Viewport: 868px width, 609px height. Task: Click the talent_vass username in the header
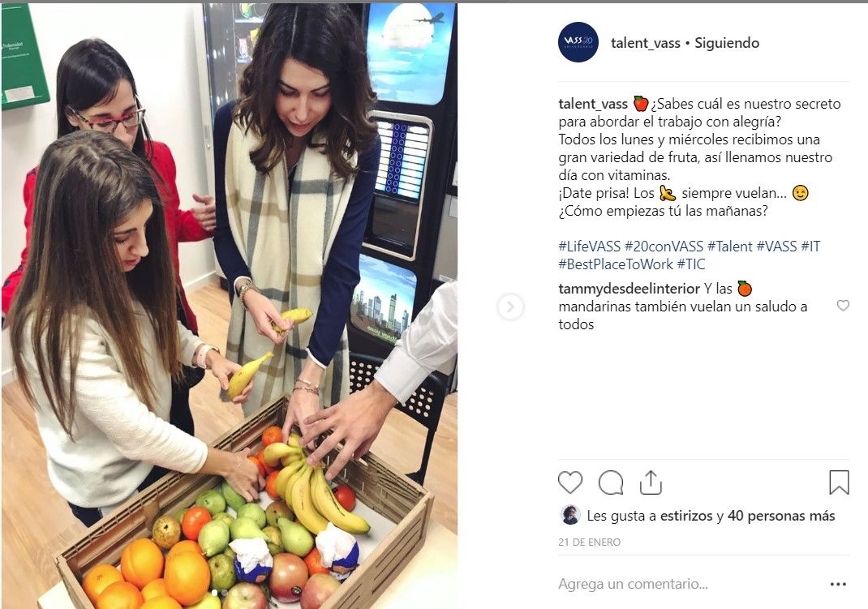pos(646,43)
